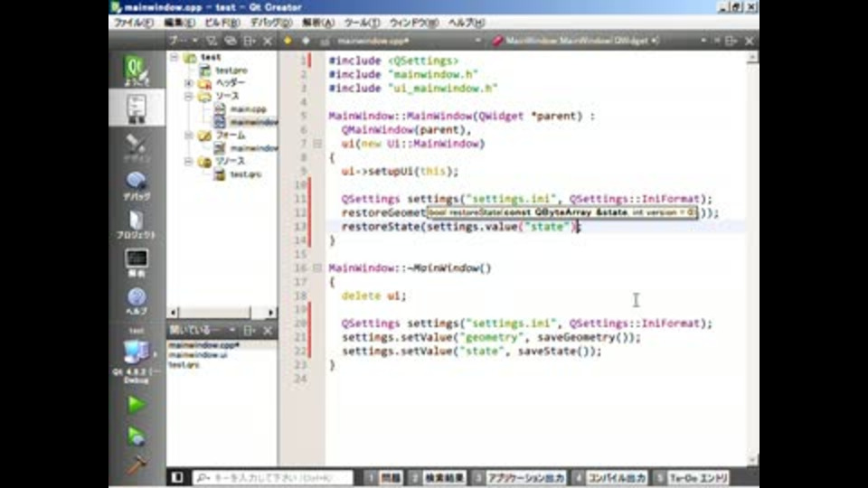Open Help mode with question mark icon
Viewport: 868px width, 488px height.
(x=137, y=301)
